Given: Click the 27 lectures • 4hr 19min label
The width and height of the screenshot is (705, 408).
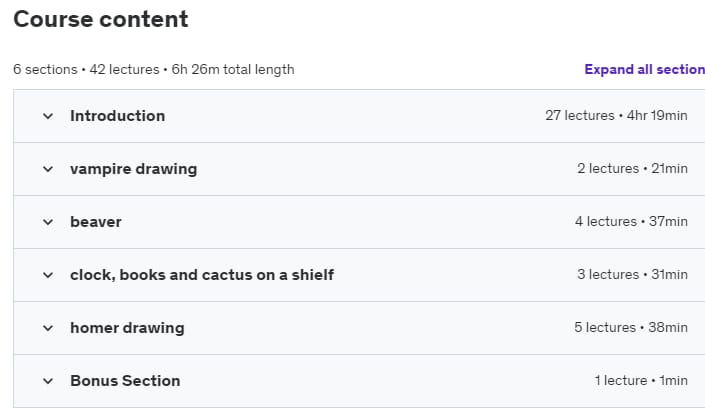Looking at the screenshot, I should click(616, 116).
